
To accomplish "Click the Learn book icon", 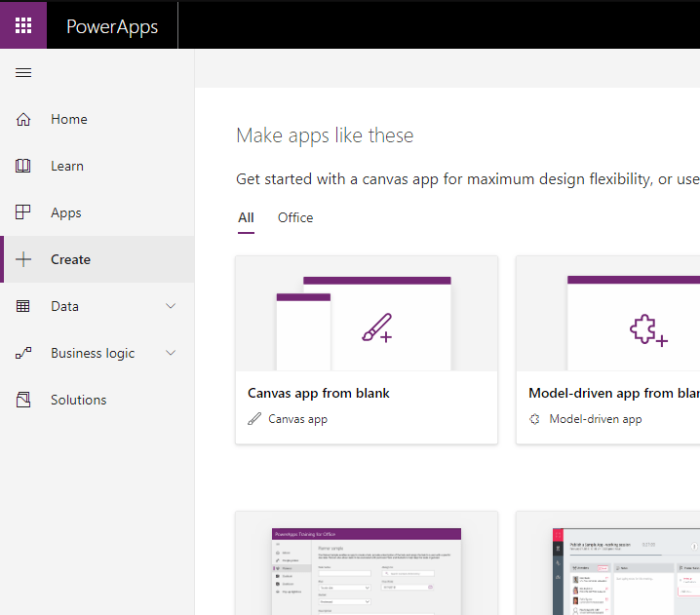I will click(x=23, y=166).
